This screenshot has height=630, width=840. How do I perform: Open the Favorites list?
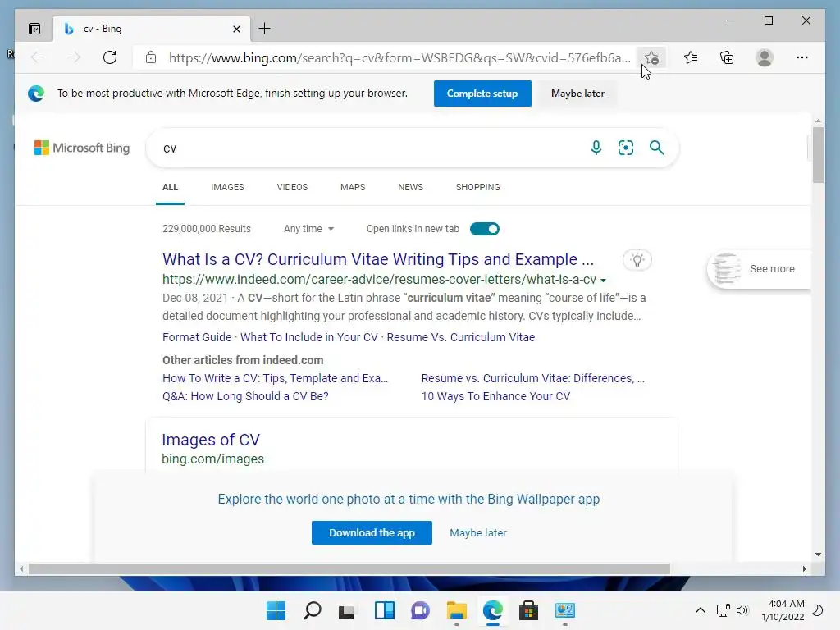(x=691, y=57)
